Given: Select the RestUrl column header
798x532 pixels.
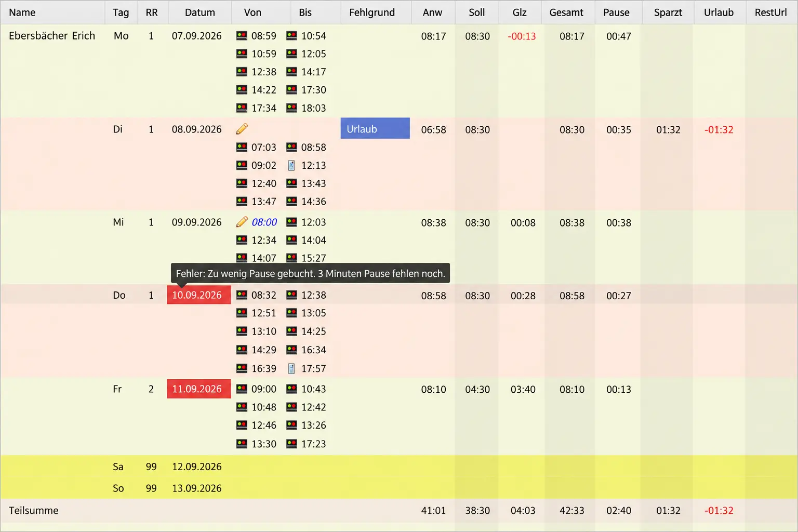Looking at the screenshot, I should [771, 12].
